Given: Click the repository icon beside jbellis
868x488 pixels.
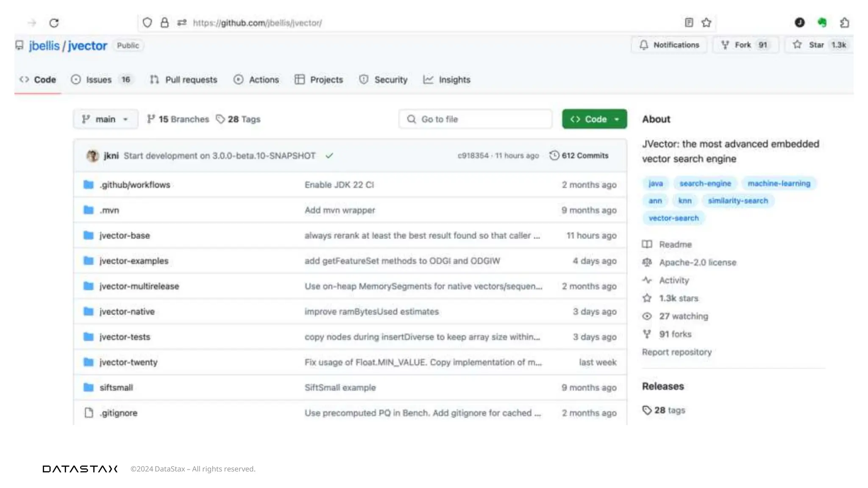Looking at the screenshot, I should point(19,45).
